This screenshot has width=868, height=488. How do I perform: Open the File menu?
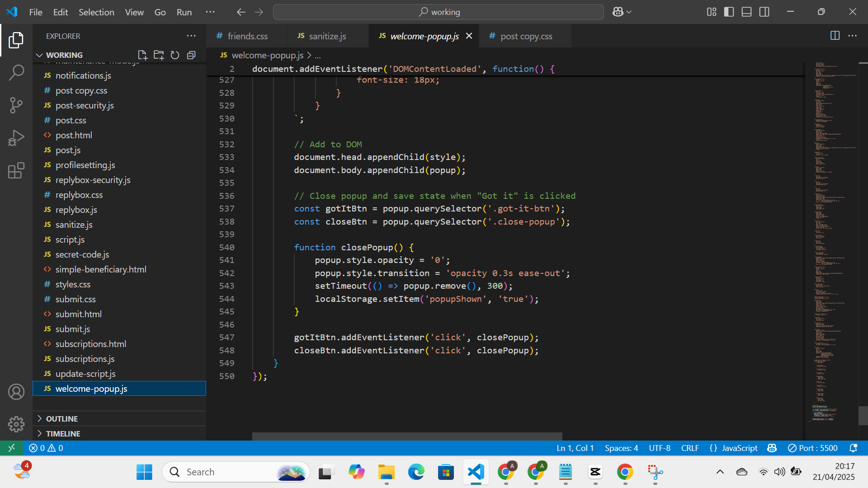coord(36,12)
